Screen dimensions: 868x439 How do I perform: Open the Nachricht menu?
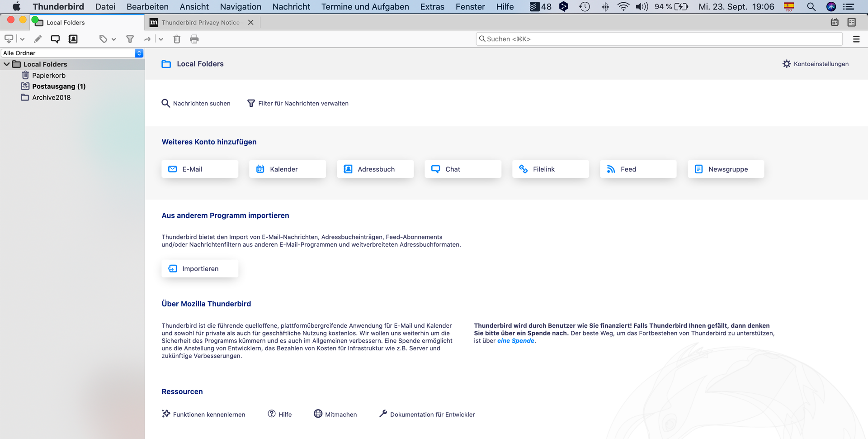click(x=292, y=7)
